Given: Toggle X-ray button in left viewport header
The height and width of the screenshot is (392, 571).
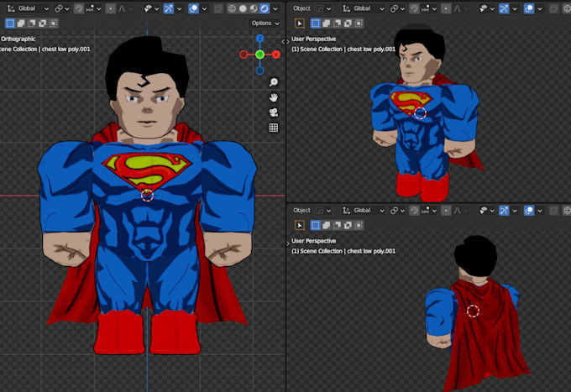Looking at the screenshot, I should tap(218, 8).
